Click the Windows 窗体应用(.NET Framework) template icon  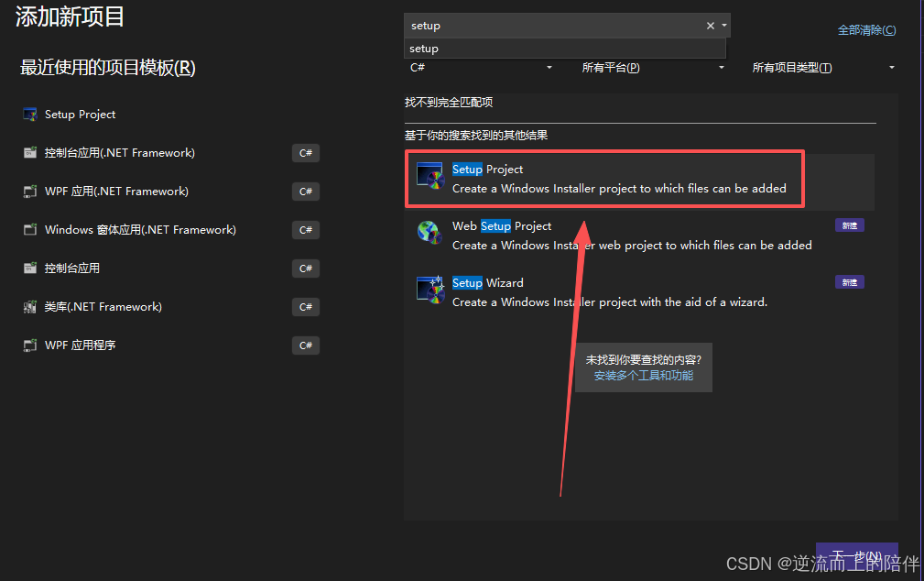point(30,229)
